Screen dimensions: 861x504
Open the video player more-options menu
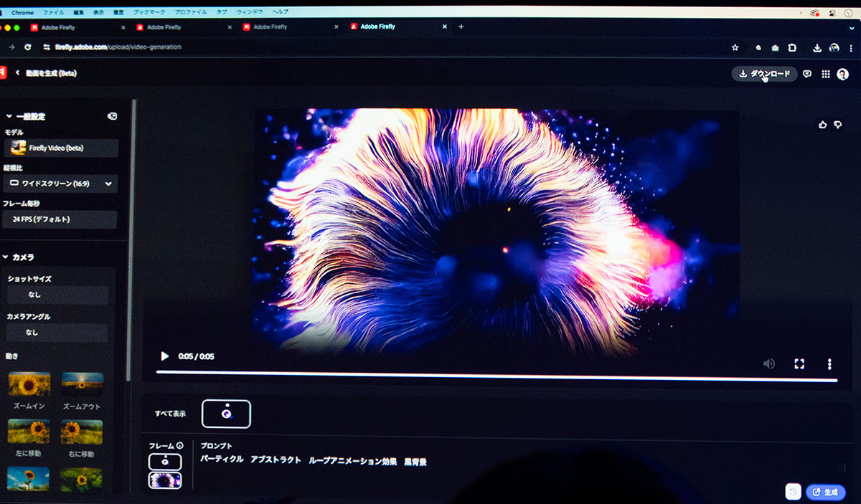coord(829,364)
